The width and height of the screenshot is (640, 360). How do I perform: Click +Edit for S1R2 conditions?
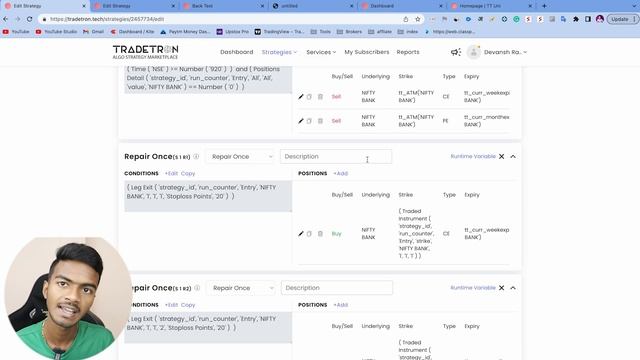[x=171, y=305]
